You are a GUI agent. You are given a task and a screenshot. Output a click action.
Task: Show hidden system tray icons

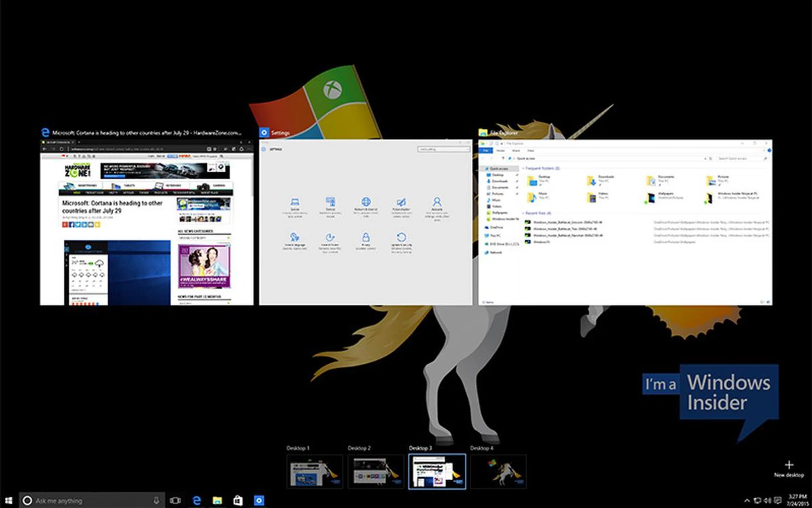(747, 500)
